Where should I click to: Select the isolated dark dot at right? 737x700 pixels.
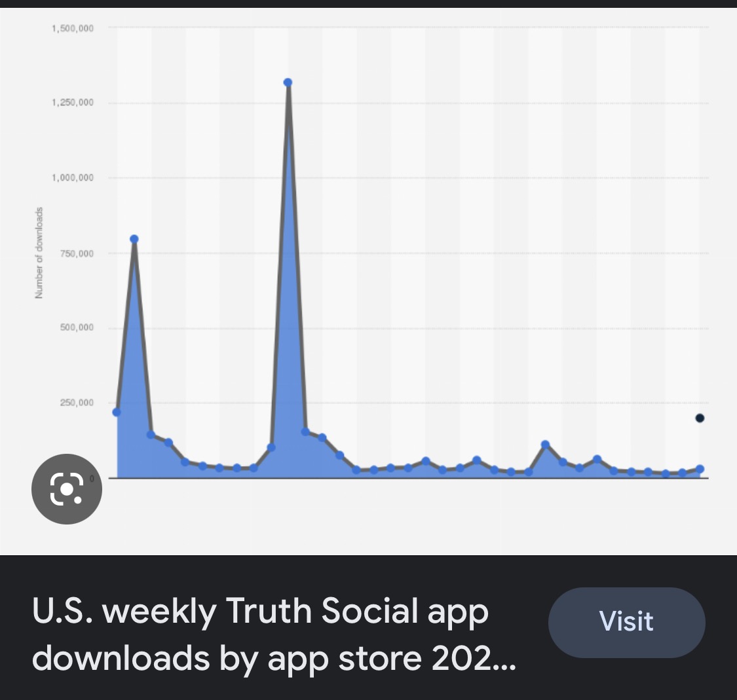pyautogui.click(x=700, y=418)
